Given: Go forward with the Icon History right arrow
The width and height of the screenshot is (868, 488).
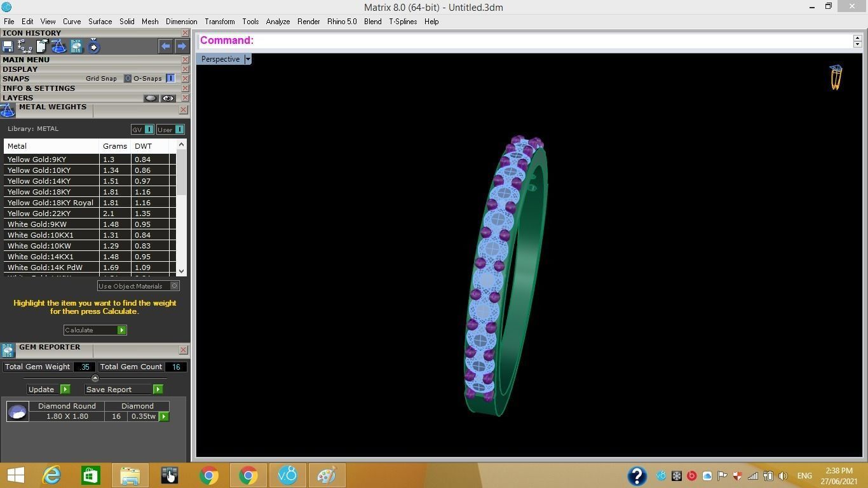Looking at the screenshot, I should pyautogui.click(x=182, y=46).
